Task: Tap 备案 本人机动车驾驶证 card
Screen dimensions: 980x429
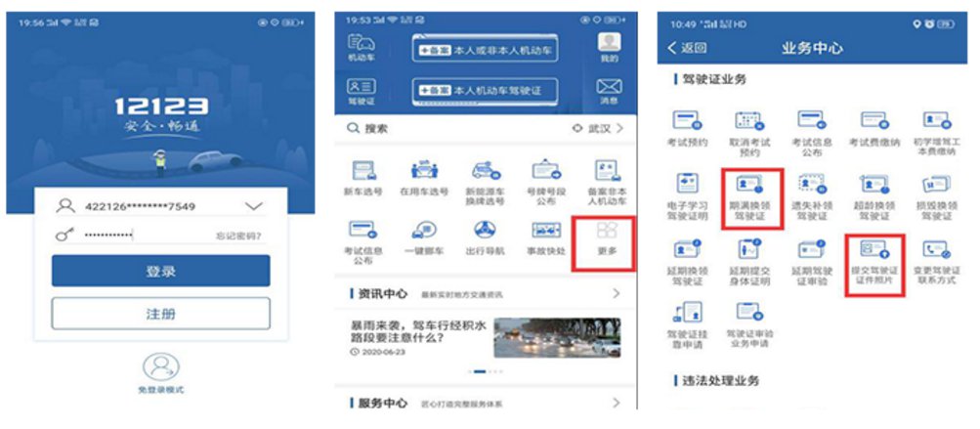Action: (485, 91)
